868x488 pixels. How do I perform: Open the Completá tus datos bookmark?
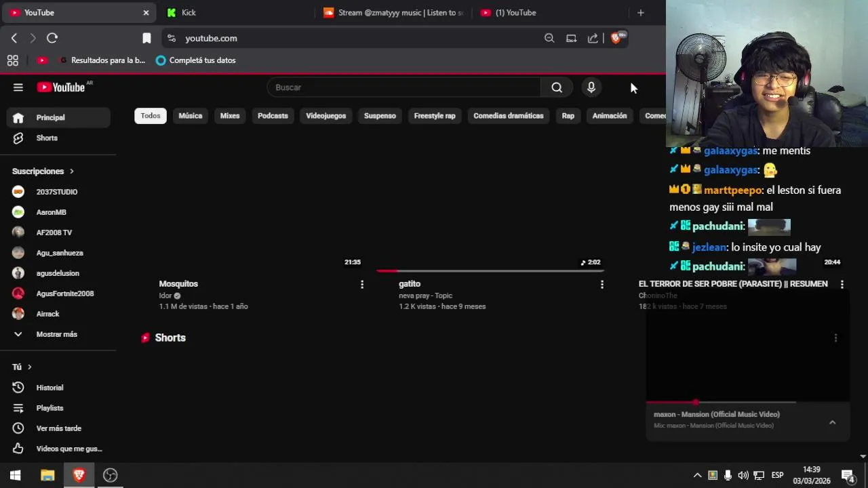click(196, 60)
